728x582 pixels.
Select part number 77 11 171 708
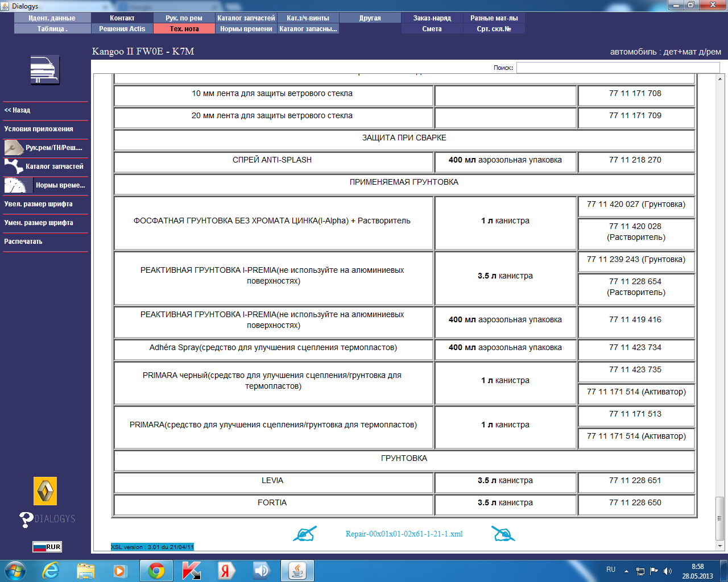[635, 94]
